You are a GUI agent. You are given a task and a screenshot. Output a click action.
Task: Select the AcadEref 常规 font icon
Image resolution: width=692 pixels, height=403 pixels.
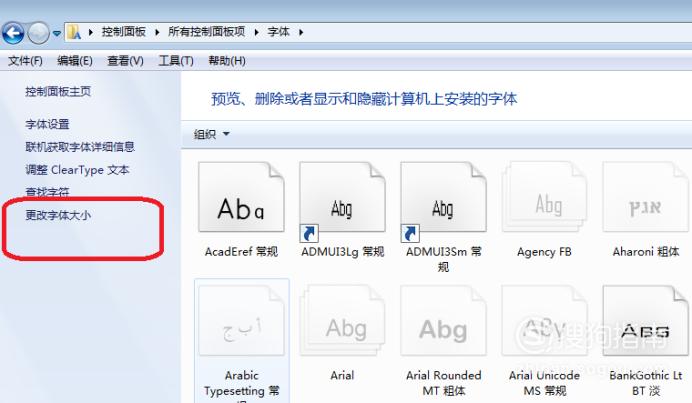click(x=241, y=197)
